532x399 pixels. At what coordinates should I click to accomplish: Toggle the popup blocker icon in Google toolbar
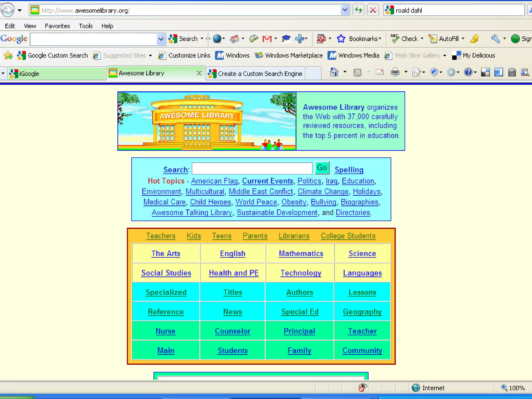[x=321, y=39]
